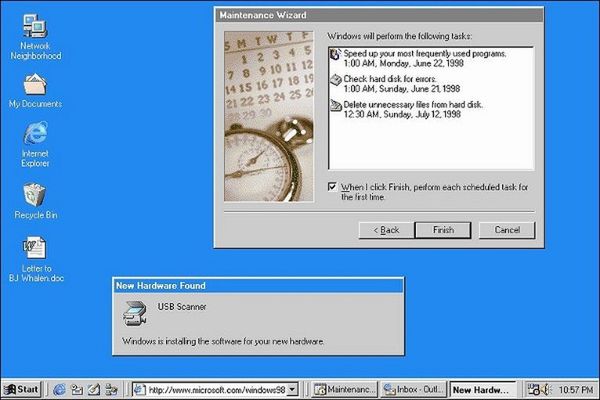Launch Internet Explorer from Quick Launch
Image resolution: width=600 pixels, height=400 pixels.
click(x=59, y=390)
